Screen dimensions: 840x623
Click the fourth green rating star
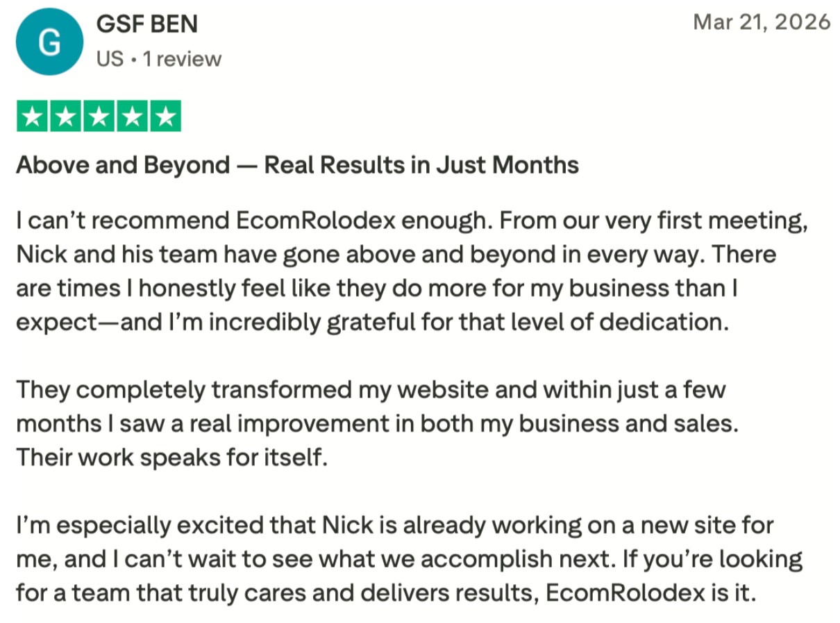(x=132, y=117)
